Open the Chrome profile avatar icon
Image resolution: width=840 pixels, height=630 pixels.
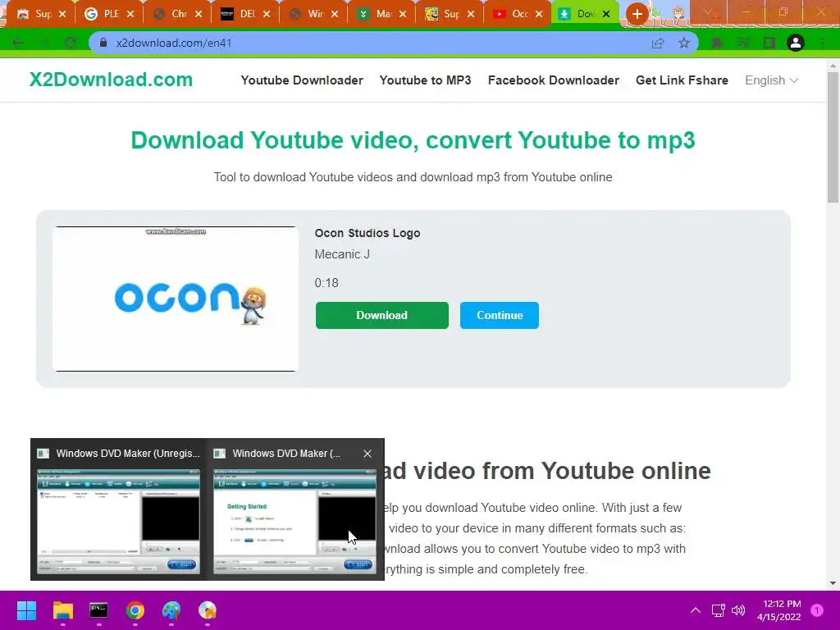click(796, 43)
